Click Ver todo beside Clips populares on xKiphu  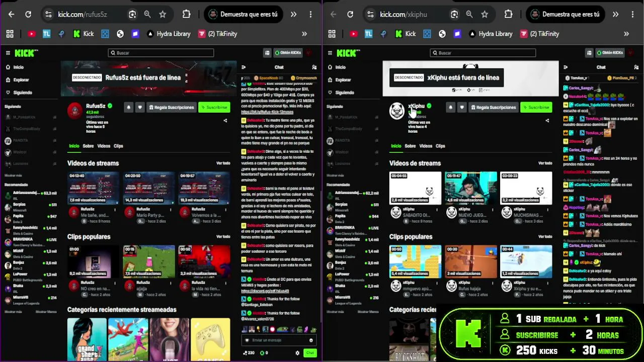point(545,237)
